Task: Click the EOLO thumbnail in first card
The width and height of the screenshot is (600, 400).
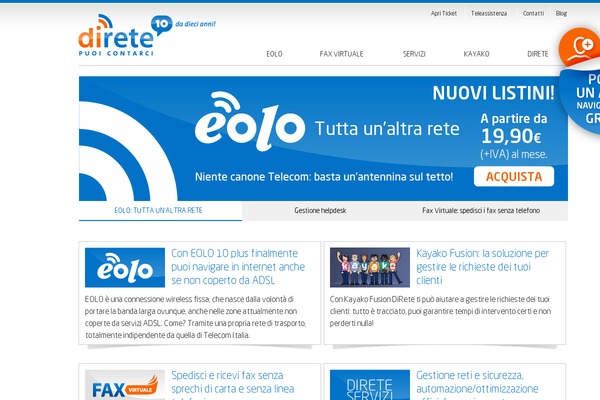Action: (125, 268)
